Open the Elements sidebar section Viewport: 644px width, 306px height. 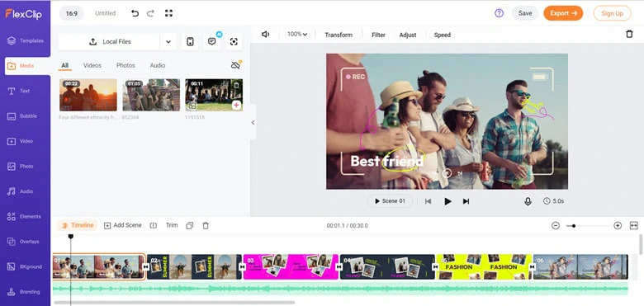25,217
